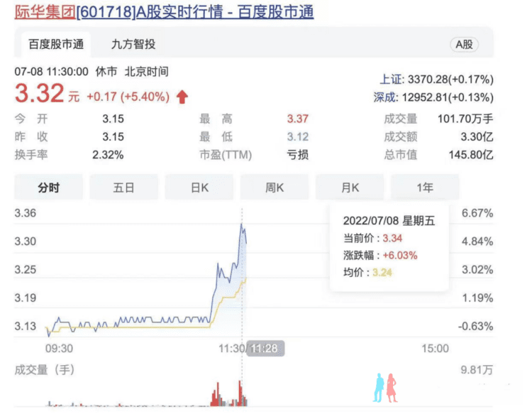Click the timestamp 07-08 11:30:00

(x=51, y=72)
